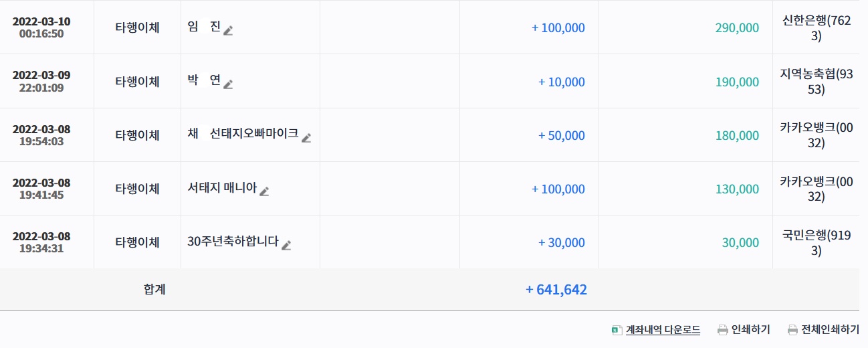Viewport: 868px width, 348px height.
Task: Click the 국민은행(9193) bank cell
Action: [x=816, y=243]
